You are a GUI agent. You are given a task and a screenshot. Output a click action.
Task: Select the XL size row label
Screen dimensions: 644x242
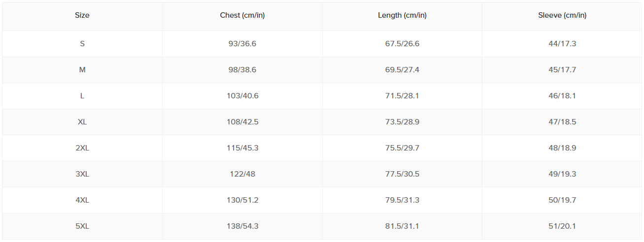point(82,122)
